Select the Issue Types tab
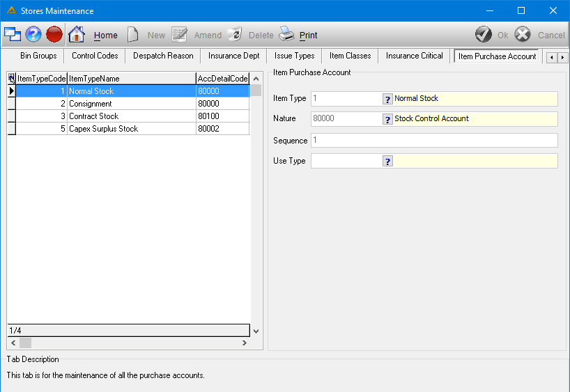Image resolution: width=570 pixels, height=392 pixels. coord(294,56)
